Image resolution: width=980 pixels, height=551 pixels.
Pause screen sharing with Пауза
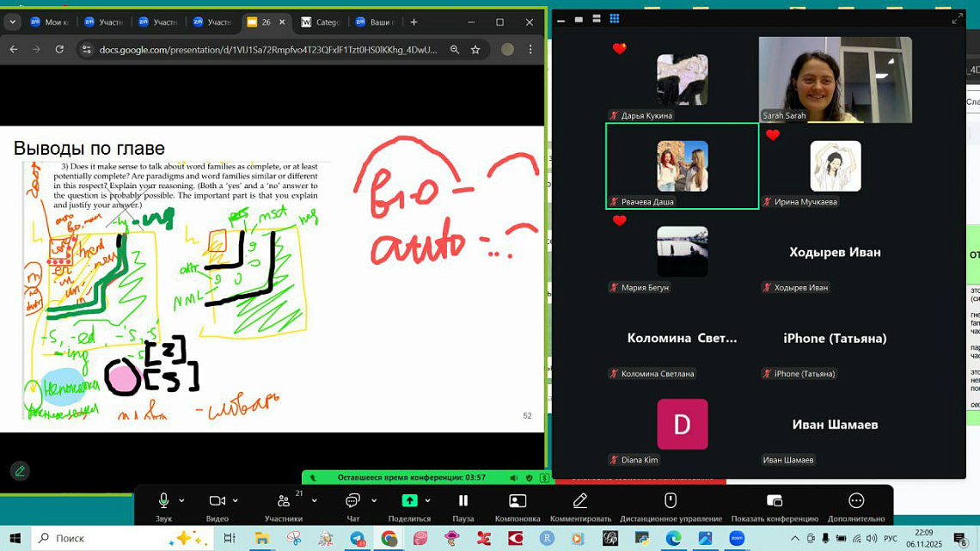tap(462, 501)
